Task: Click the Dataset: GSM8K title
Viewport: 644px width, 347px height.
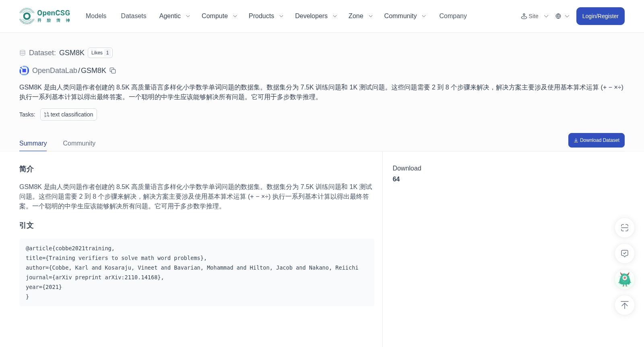Action: pos(57,53)
